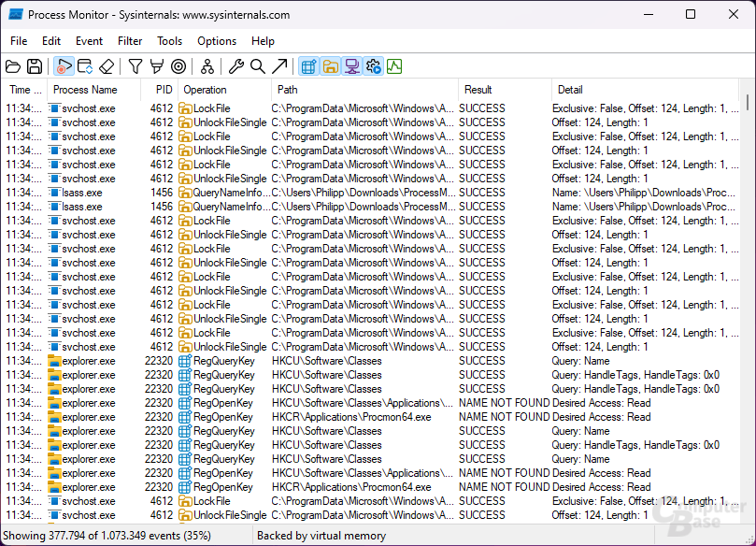Image resolution: width=756 pixels, height=546 pixels.
Task: Toggle process and thread activity display
Action: pos(373,66)
